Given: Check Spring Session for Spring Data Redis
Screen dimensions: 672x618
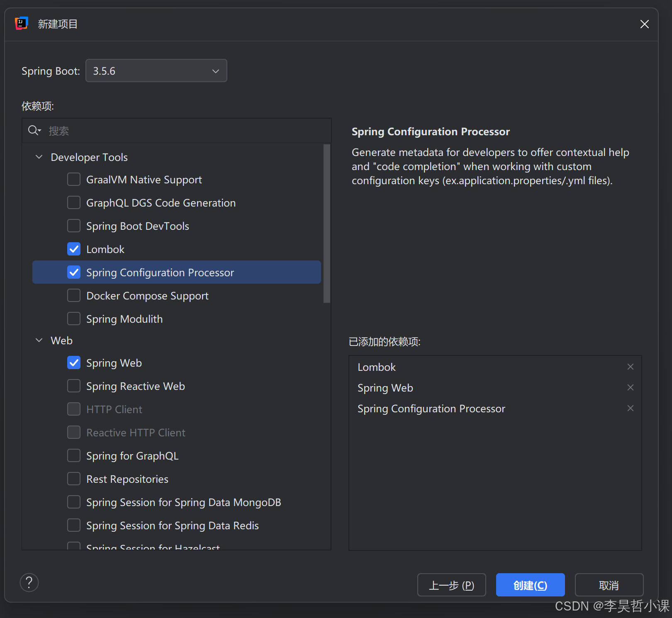Looking at the screenshot, I should point(74,526).
